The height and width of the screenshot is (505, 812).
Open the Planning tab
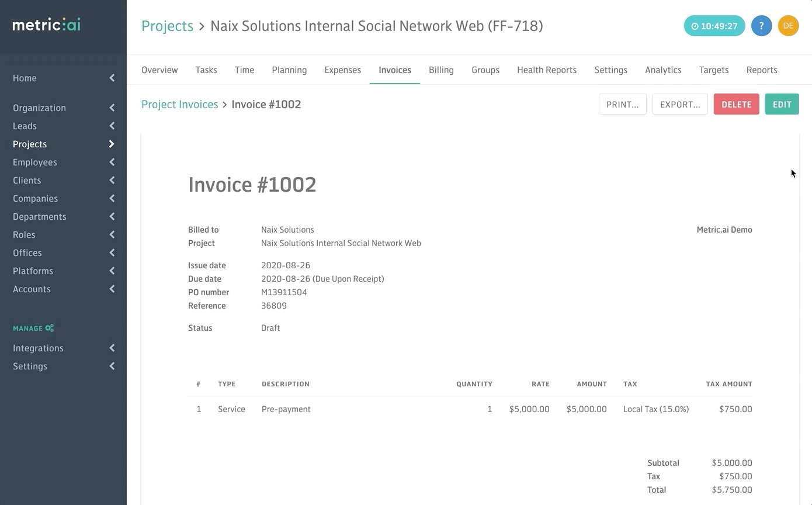pyautogui.click(x=289, y=70)
